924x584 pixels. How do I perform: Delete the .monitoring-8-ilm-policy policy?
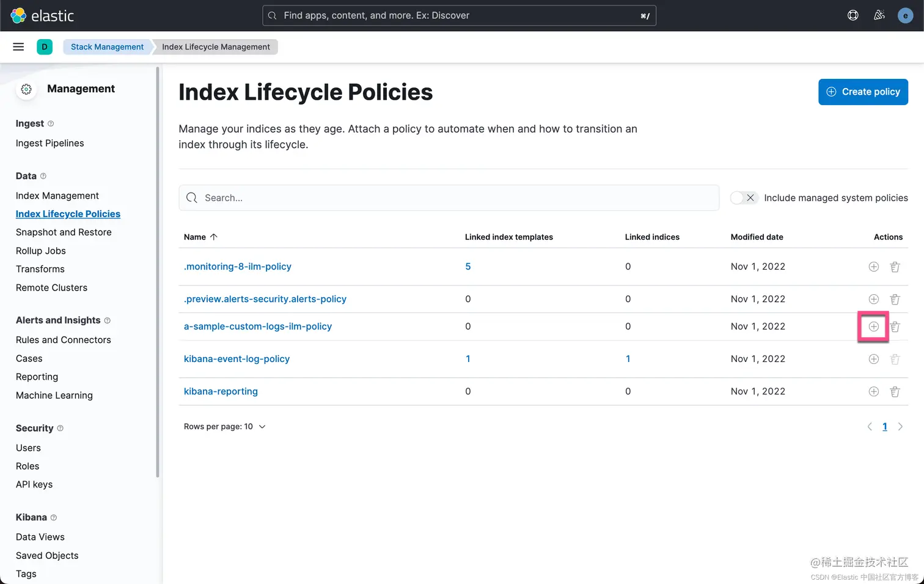[895, 267]
